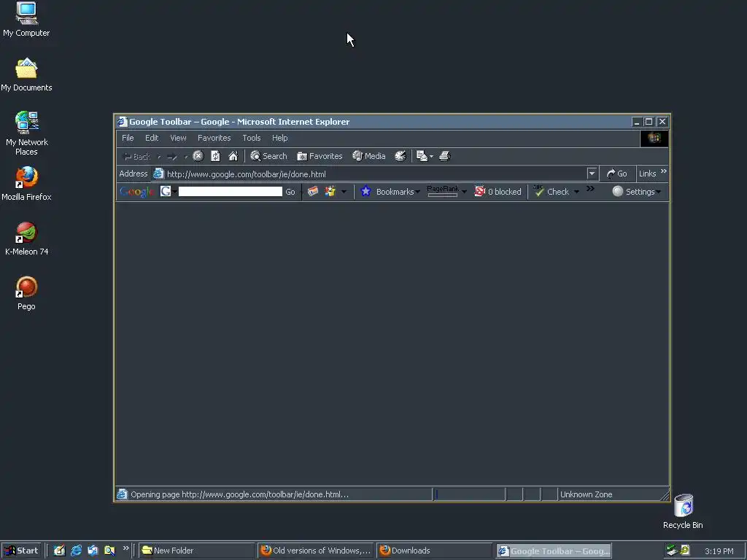Open the File menu
This screenshot has height=560, width=747.
pyautogui.click(x=128, y=138)
